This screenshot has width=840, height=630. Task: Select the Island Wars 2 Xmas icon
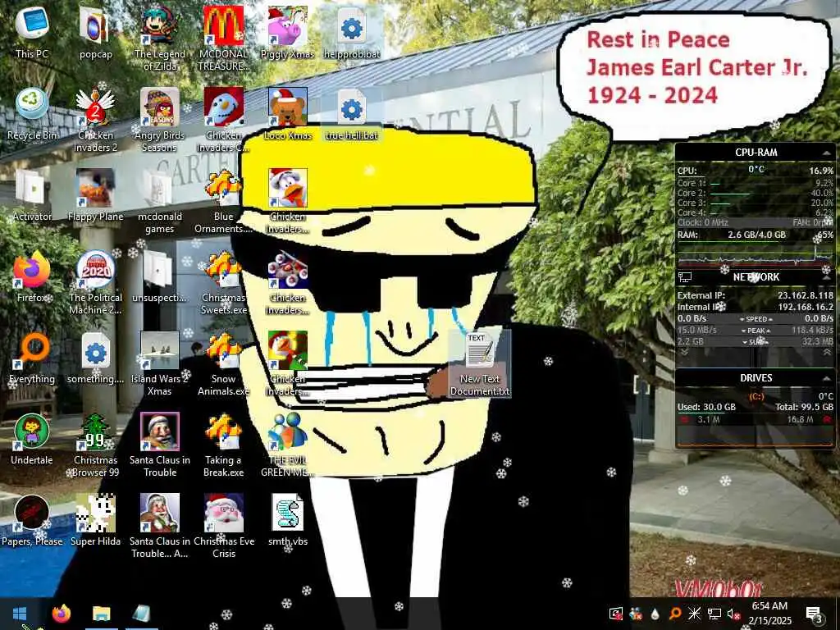(x=160, y=364)
